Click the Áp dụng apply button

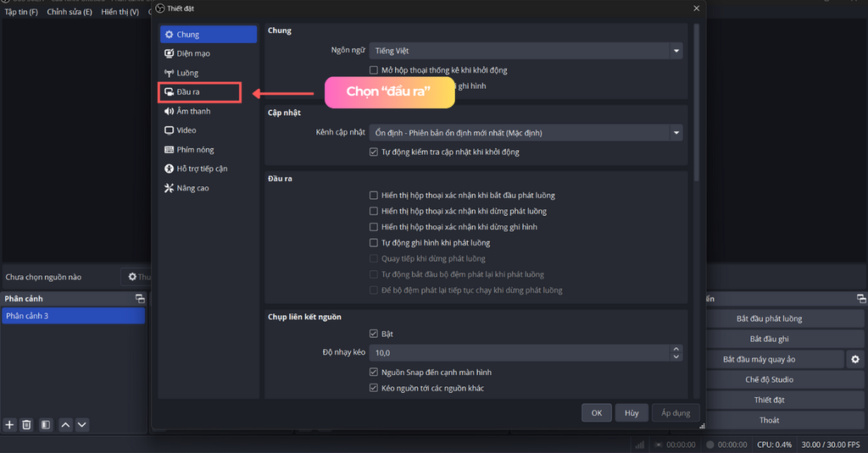coord(676,412)
